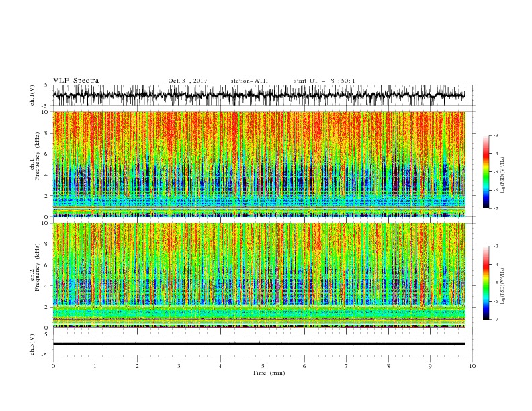Click the time axis tick label "0"
532x411 pixels.
(x=53, y=366)
